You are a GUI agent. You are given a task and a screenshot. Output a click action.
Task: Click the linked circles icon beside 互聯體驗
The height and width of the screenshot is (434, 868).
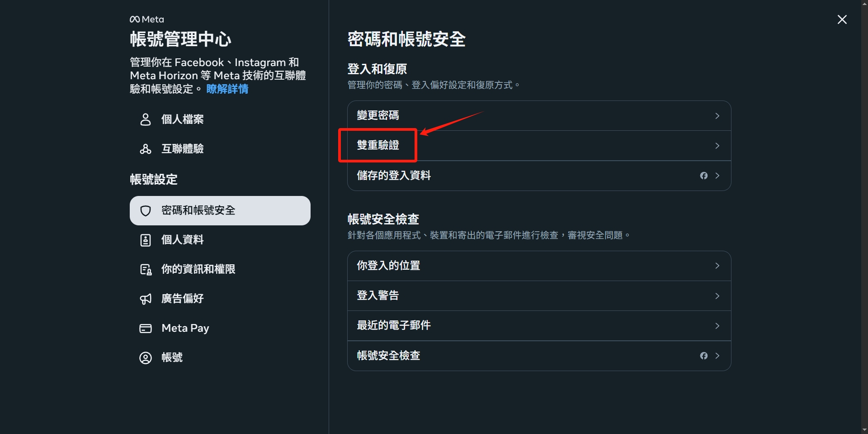pyautogui.click(x=145, y=149)
